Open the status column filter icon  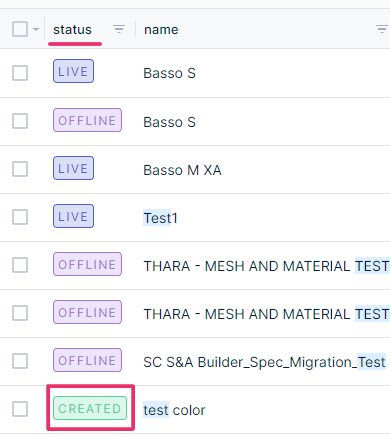pos(119,29)
